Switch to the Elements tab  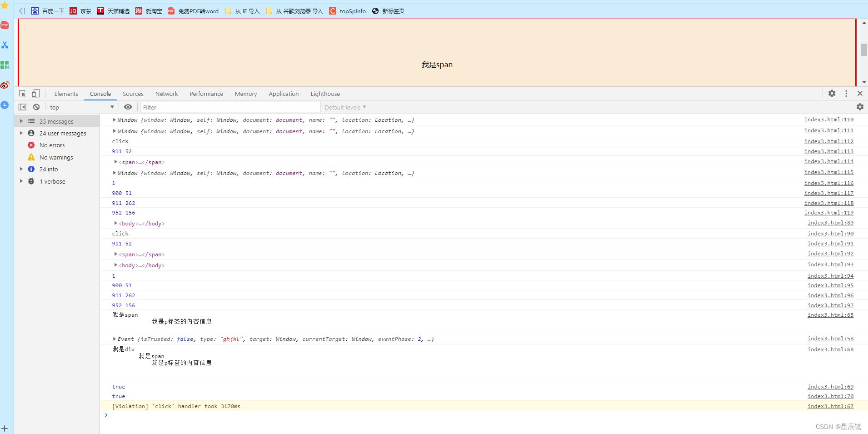66,94
